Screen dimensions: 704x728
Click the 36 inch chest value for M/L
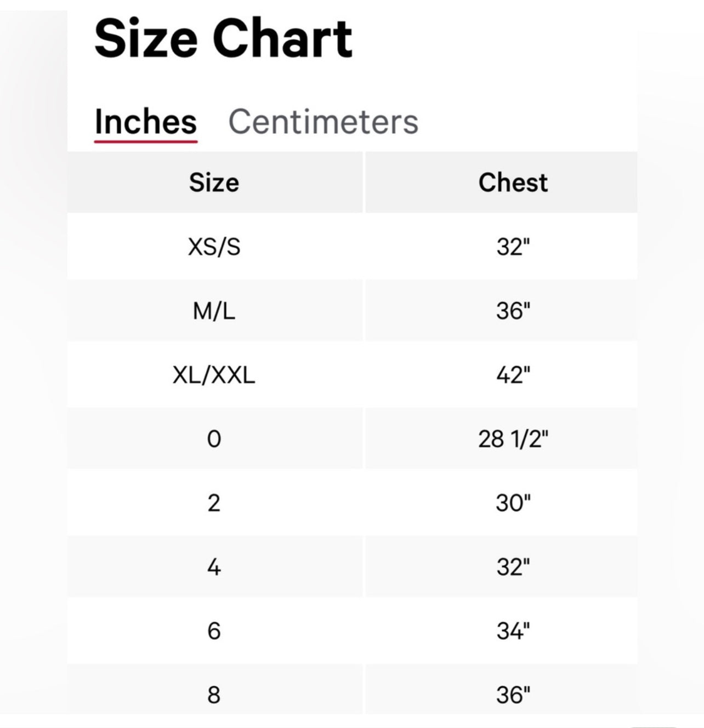click(512, 310)
